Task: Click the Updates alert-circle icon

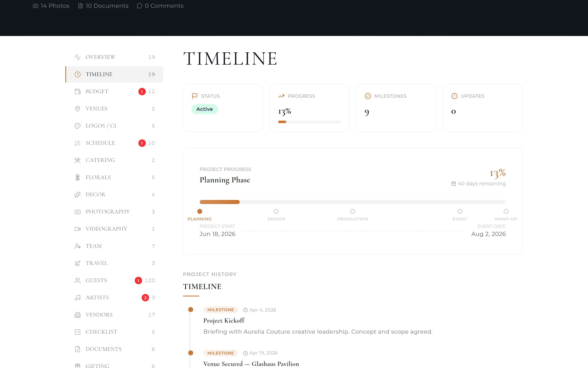Action: pos(454,96)
